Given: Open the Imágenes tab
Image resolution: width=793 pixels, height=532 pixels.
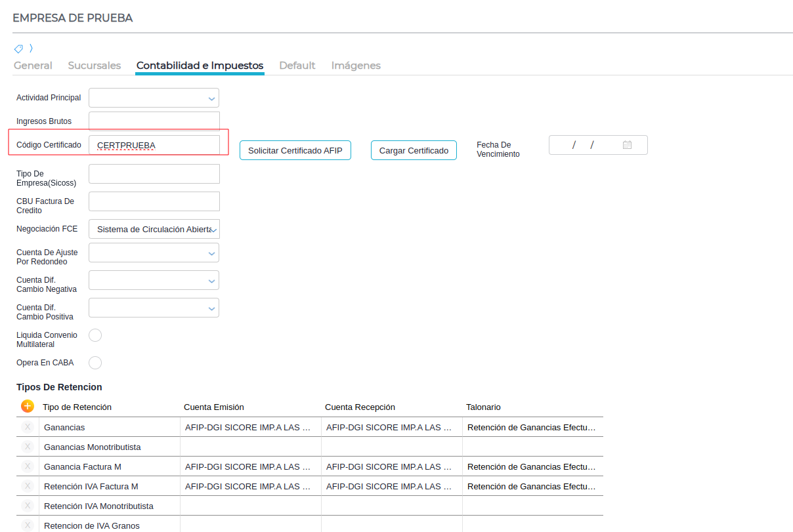Looking at the screenshot, I should (x=356, y=66).
